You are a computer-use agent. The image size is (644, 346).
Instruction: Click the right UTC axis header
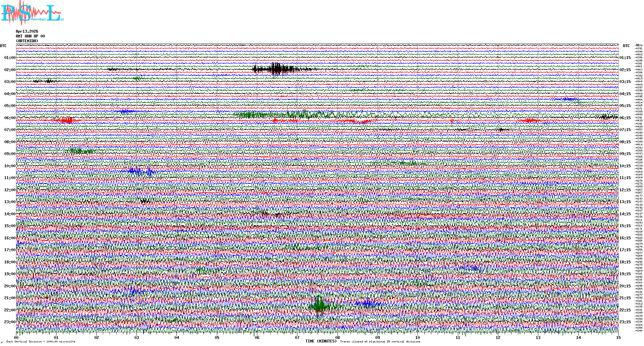(626, 46)
